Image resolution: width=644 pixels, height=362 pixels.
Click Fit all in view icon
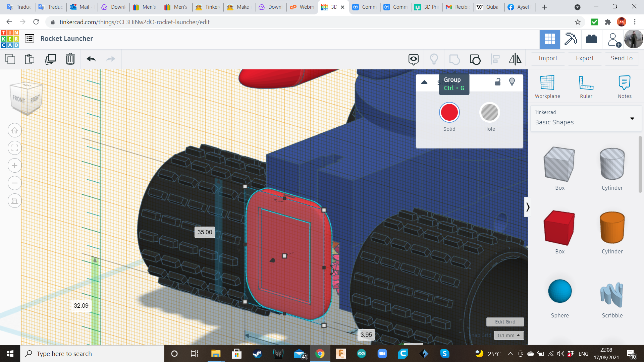[15, 148]
